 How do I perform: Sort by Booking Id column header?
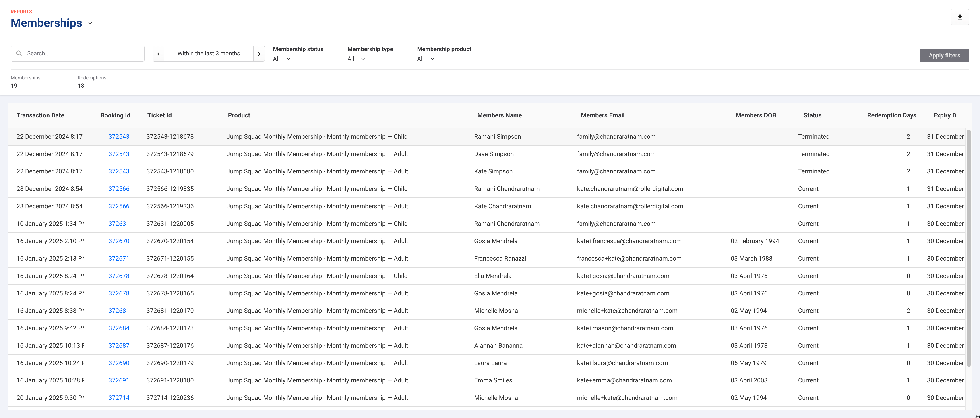coord(115,115)
